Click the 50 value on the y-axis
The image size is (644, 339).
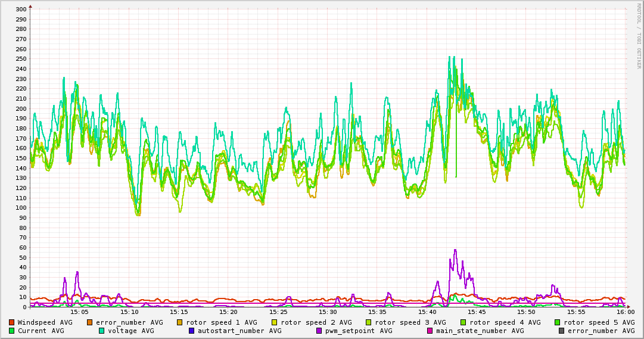(23, 257)
